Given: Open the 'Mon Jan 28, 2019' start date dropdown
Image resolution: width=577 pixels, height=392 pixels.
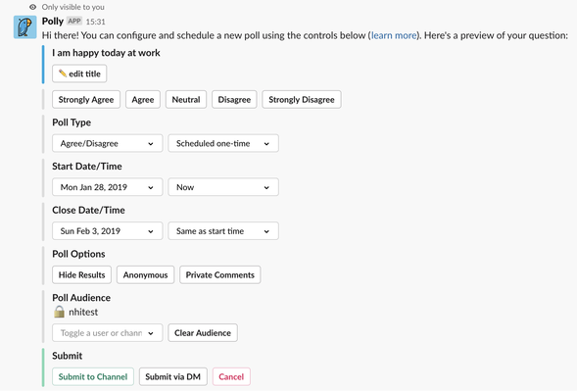Looking at the screenshot, I should coord(108,187).
